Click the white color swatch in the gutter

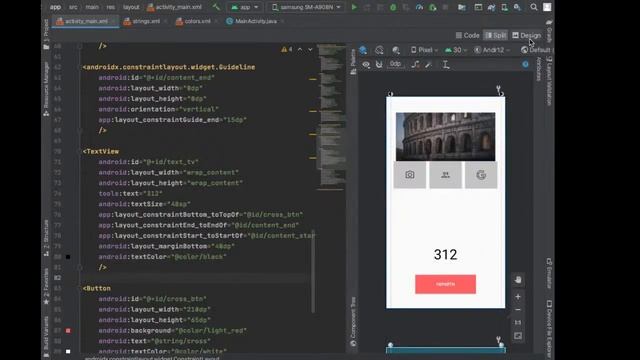(x=68, y=351)
